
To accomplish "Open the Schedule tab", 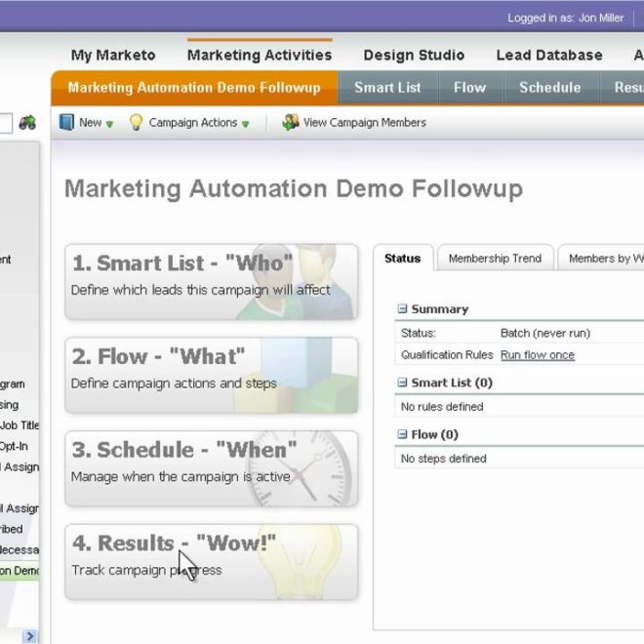I will click(550, 88).
